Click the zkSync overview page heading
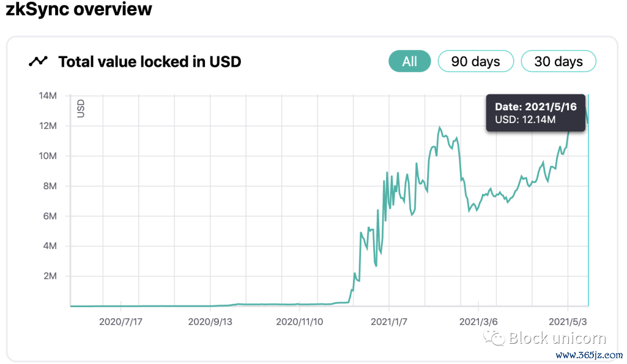Viewport: 627px width, 364px height. [78, 9]
